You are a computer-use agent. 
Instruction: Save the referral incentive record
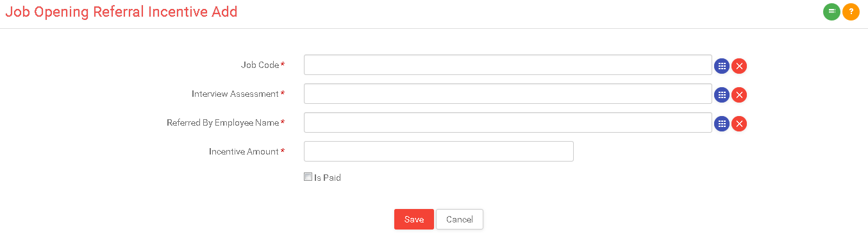tap(414, 219)
